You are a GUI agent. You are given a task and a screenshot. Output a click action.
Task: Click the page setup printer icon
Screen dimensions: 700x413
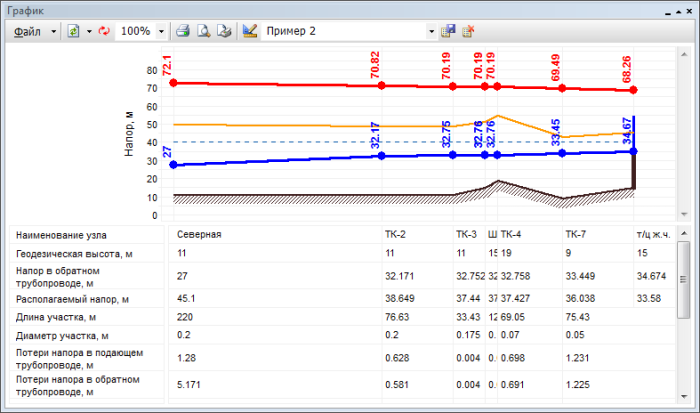[224, 31]
